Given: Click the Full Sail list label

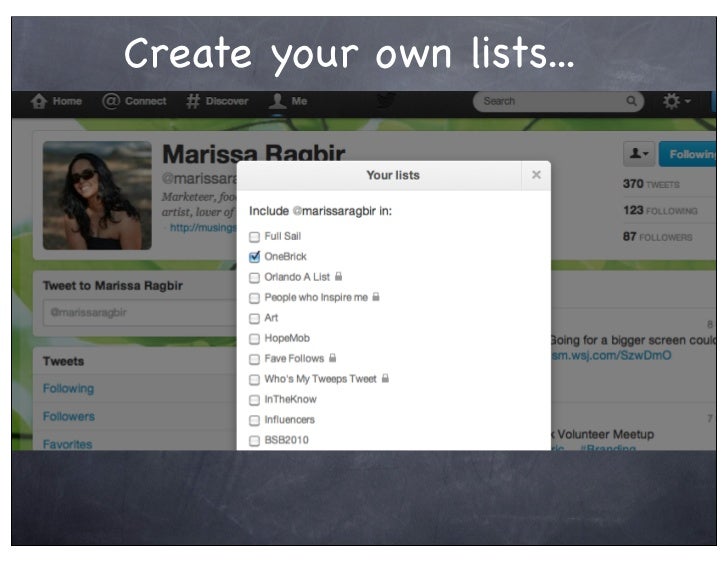Looking at the screenshot, I should [283, 236].
